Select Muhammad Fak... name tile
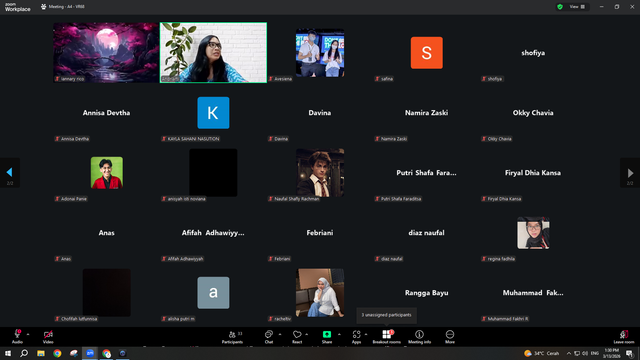This screenshot has width=640, height=360. tap(533, 293)
